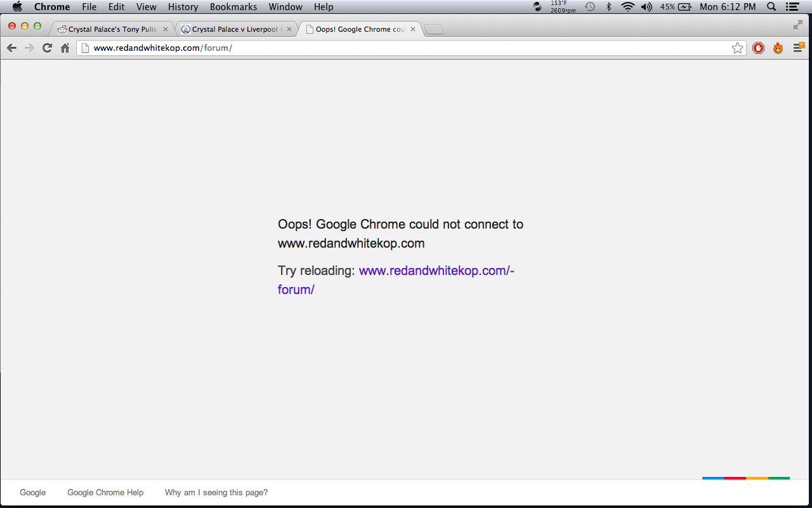Click the page icon in address bar
Screen dimensions: 812x508
(84, 48)
